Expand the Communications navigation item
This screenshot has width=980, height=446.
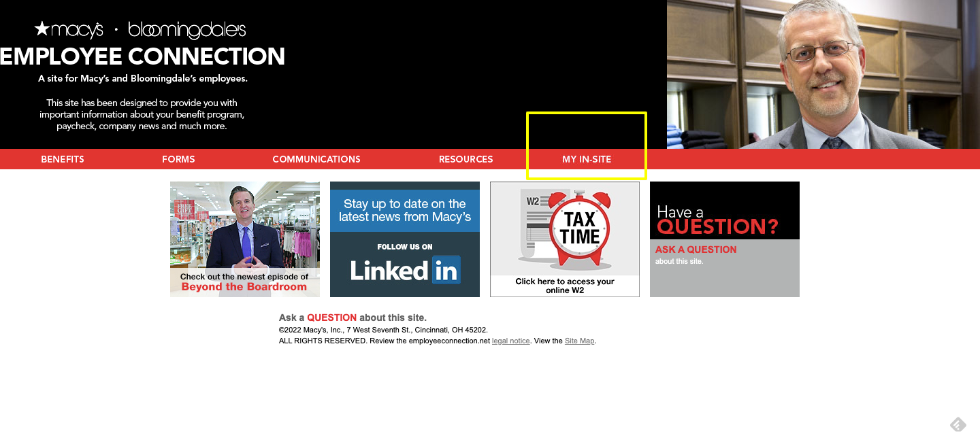click(x=316, y=159)
